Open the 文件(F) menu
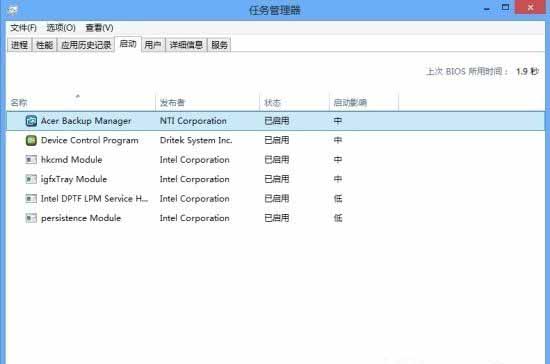 pyautogui.click(x=23, y=28)
